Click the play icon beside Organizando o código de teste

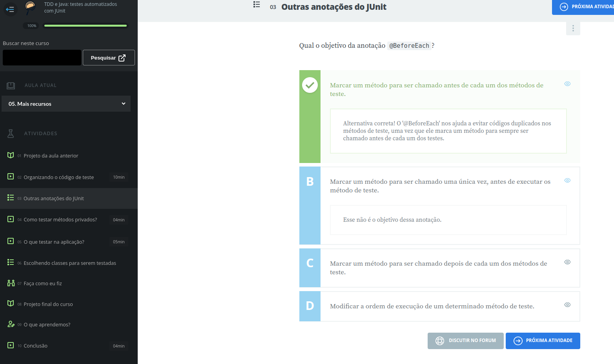coord(11,176)
